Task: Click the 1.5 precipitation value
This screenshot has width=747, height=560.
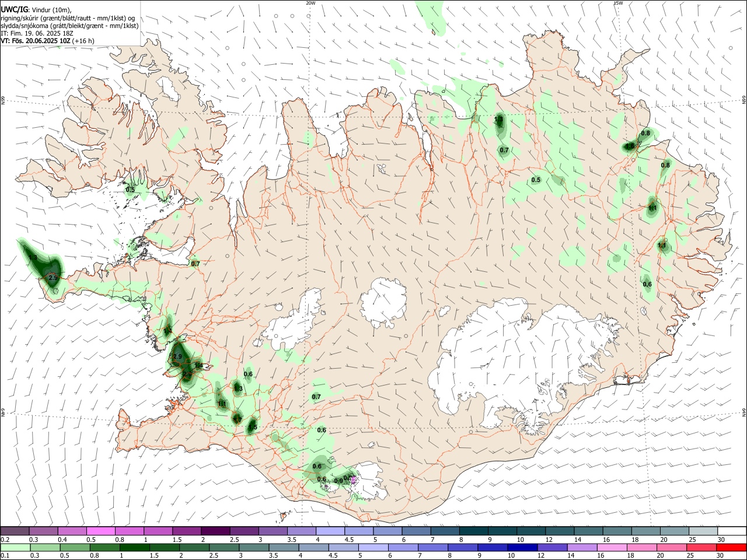Action: [x=252, y=427]
